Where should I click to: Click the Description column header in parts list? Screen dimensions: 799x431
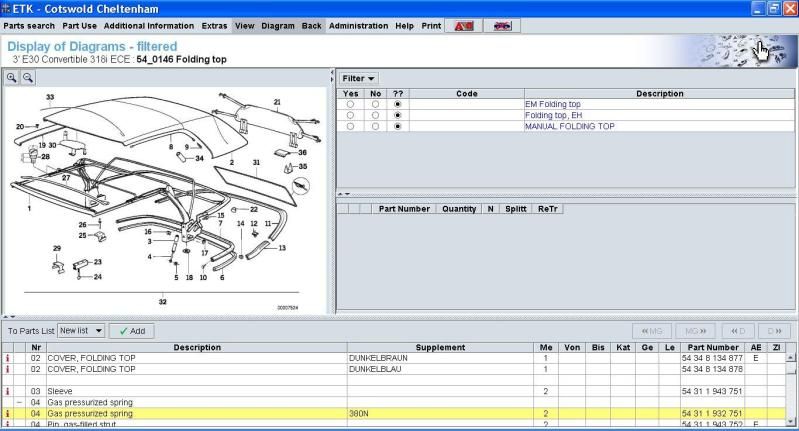pyautogui.click(x=197, y=347)
